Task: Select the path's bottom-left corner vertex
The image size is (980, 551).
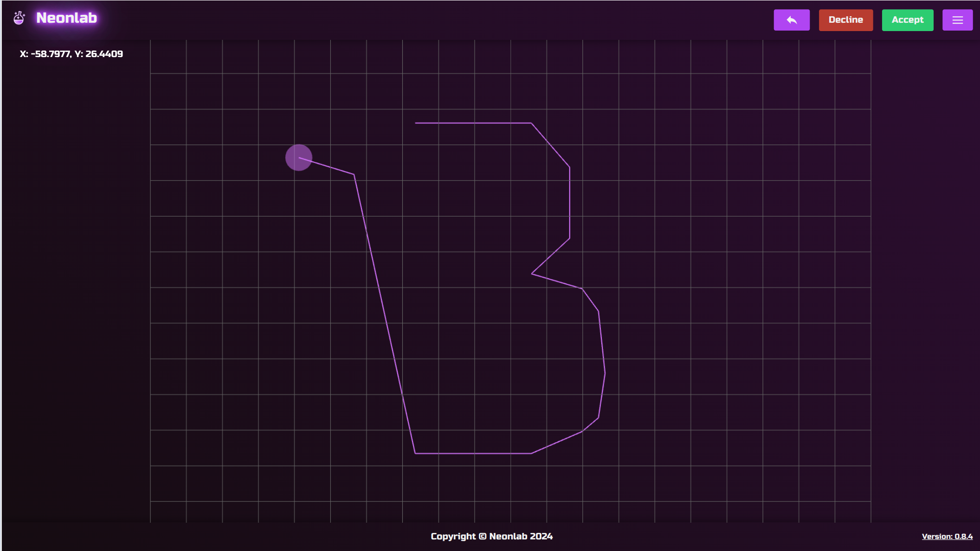Action: click(415, 453)
